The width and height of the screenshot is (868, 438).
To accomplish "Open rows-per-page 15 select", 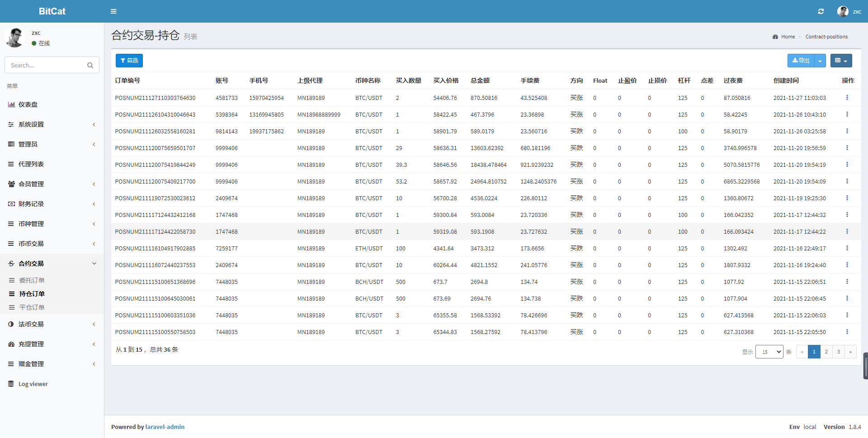I will (x=769, y=352).
